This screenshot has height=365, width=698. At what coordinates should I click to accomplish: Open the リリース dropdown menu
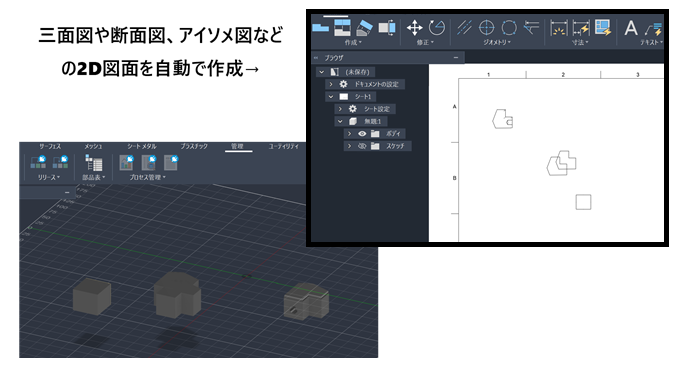(x=49, y=177)
